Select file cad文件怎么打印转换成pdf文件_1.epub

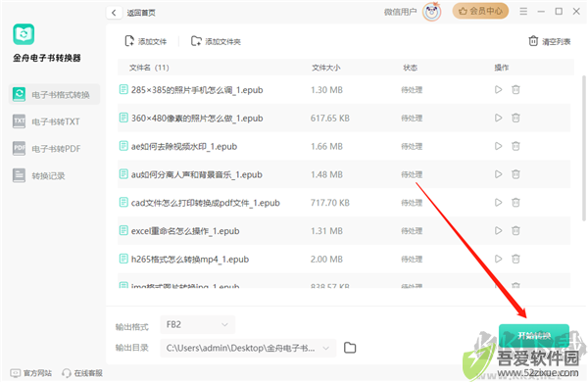tap(206, 203)
